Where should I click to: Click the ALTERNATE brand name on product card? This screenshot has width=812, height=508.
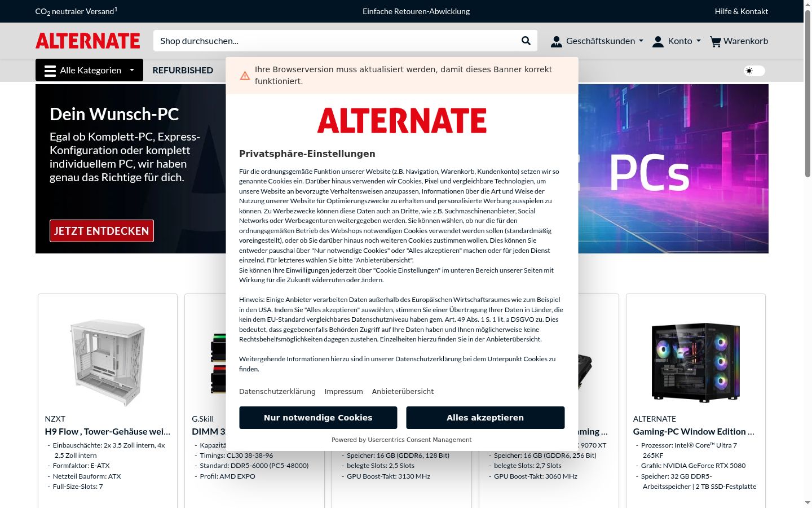(x=655, y=419)
